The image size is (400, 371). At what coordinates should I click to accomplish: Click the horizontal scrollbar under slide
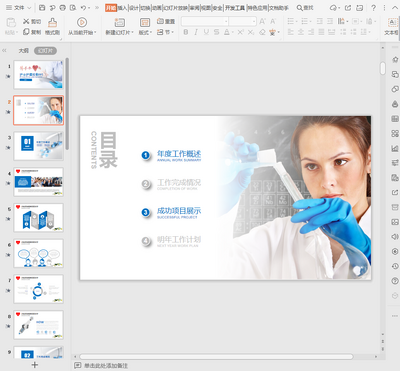[216, 357]
